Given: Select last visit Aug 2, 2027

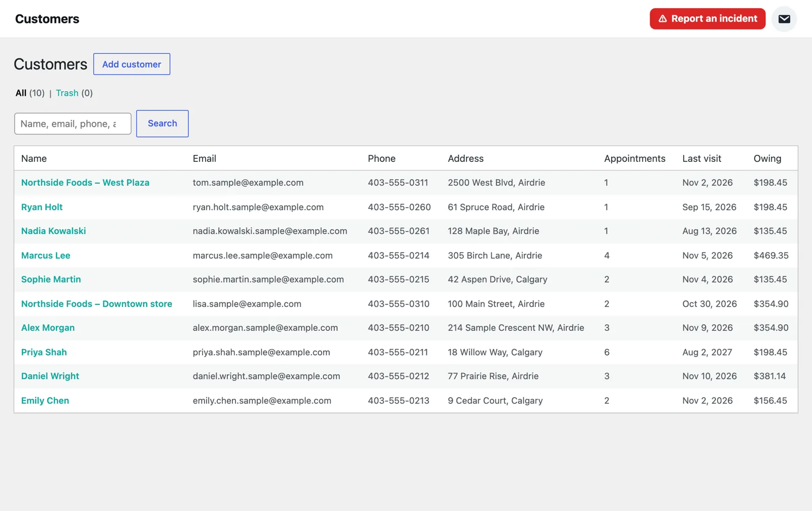Looking at the screenshot, I should click(707, 352).
